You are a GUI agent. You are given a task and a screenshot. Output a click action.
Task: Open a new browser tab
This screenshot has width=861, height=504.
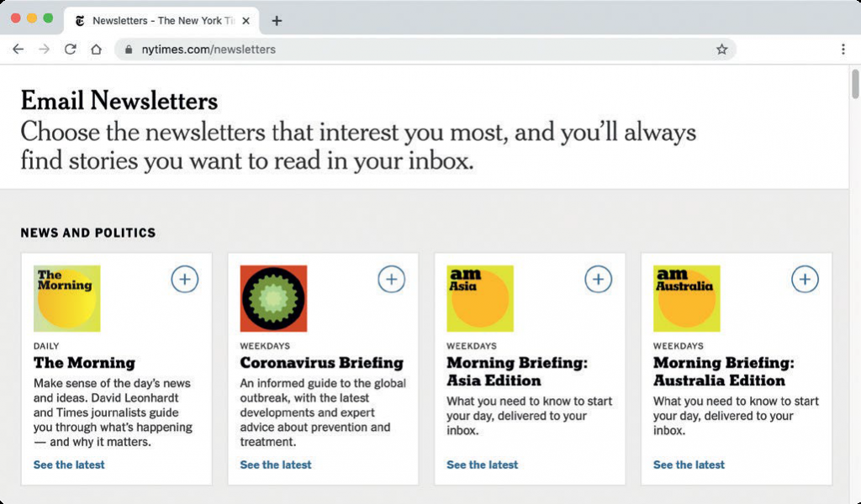pyautogui.click(x=277, y=20)
